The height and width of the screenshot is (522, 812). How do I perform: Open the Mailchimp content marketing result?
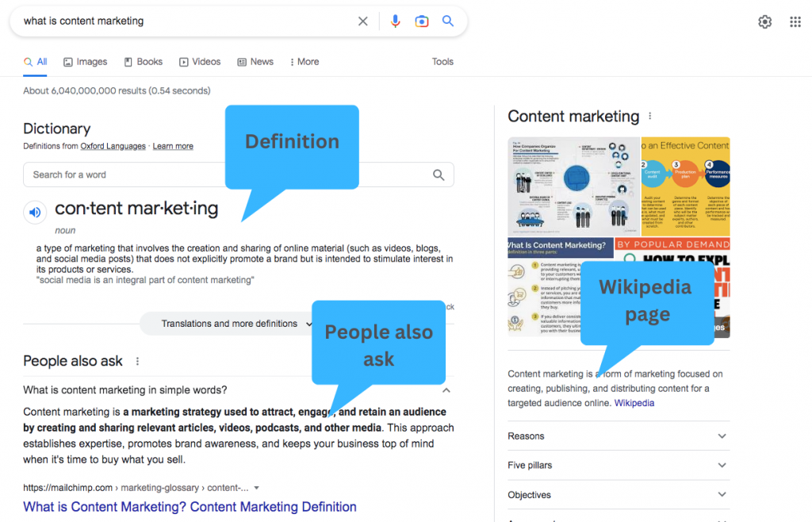click(x=190, y=506)
